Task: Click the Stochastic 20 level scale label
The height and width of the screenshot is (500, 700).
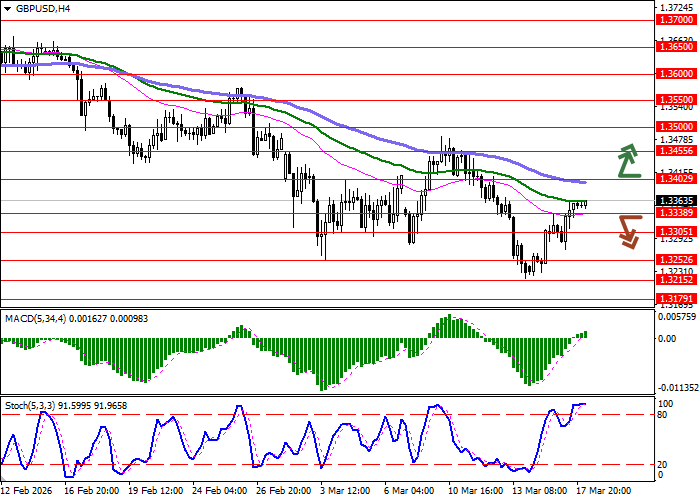Action: 662,465
